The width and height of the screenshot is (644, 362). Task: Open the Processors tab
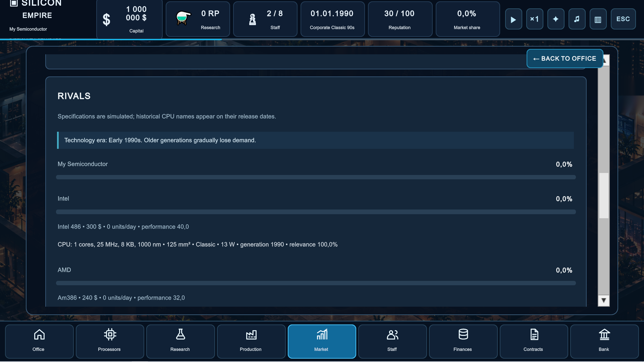tap(110, 341)
